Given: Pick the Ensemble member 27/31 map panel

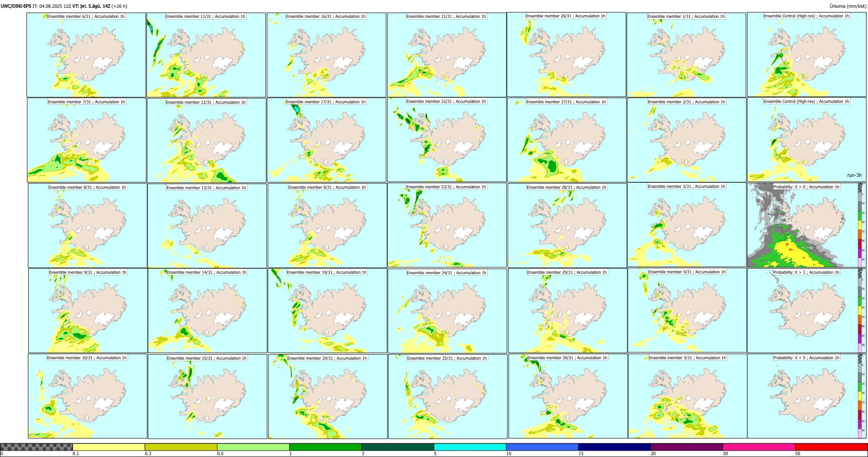Looking at the screenshot, I should (567, 140).
